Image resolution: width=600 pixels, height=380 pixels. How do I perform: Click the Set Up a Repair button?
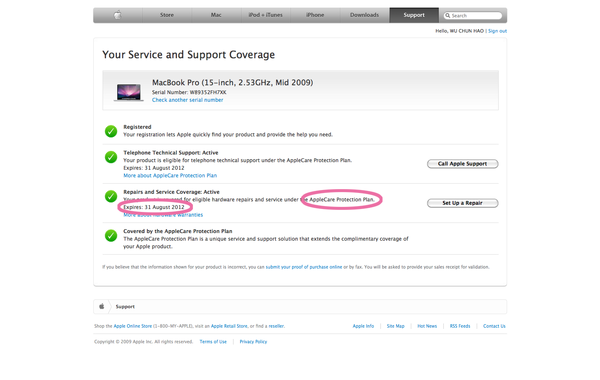pos(463,203)
